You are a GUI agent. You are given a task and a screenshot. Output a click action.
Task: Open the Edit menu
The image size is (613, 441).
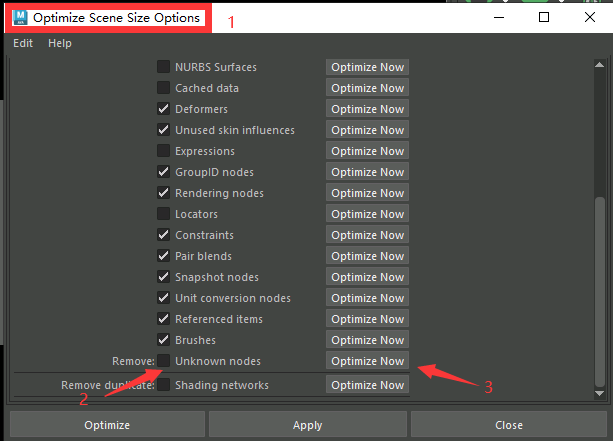23,43
